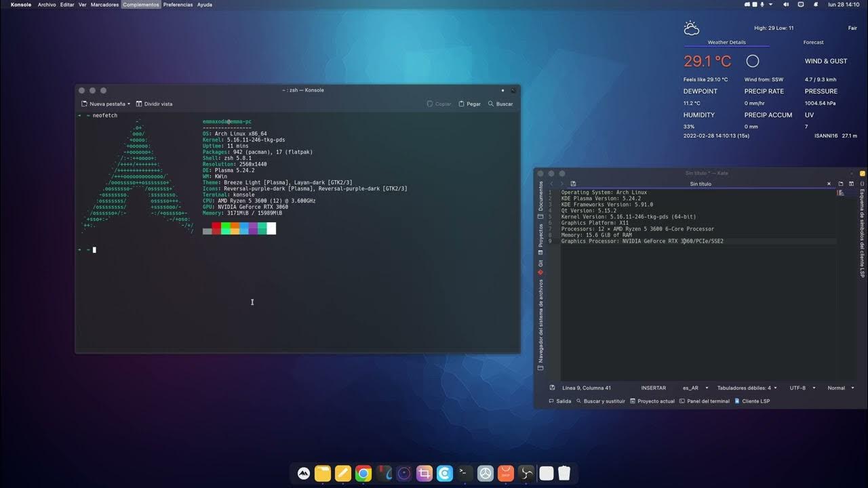
Task: Open Proyectos side panel in Kate
Action: point(540,239)
